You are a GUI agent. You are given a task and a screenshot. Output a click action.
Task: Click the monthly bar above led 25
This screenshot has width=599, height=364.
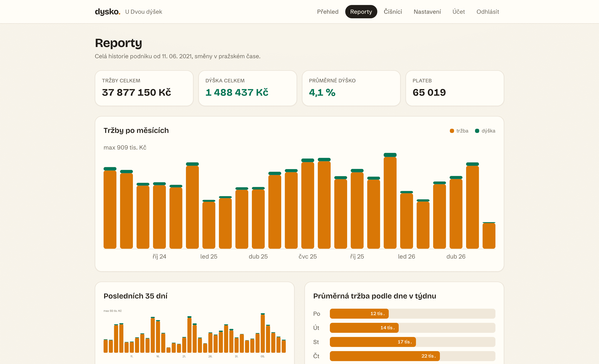[209, 224]
